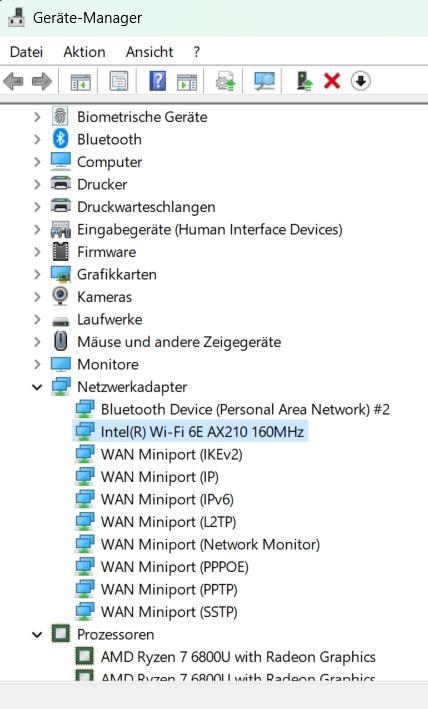Open the Aktion menu

(x=84, y=52)
